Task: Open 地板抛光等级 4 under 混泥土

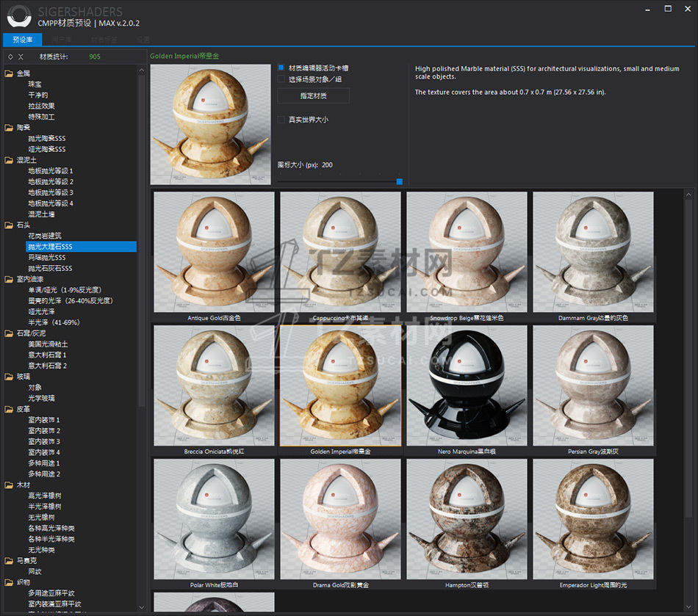Action: [x=51, y=203]
